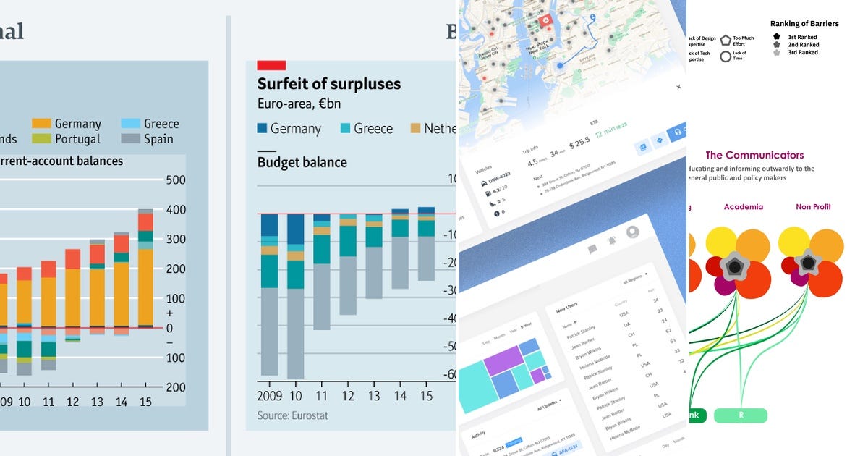The image size is (868, 456).
Task: Select the fuel gauge icon showing 6.2/20
Action: coord(488,193)
